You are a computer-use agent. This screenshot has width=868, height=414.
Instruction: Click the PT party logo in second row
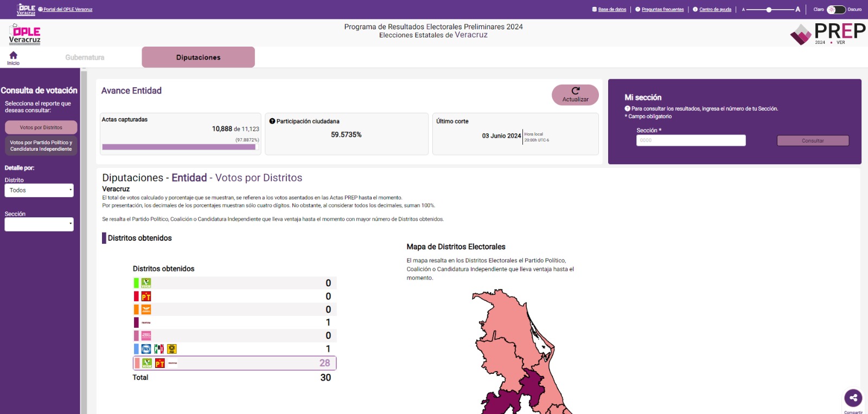click(146, 296)
